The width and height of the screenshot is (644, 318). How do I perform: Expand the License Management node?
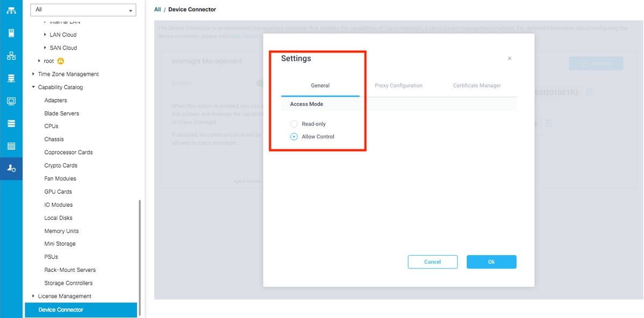33,296
